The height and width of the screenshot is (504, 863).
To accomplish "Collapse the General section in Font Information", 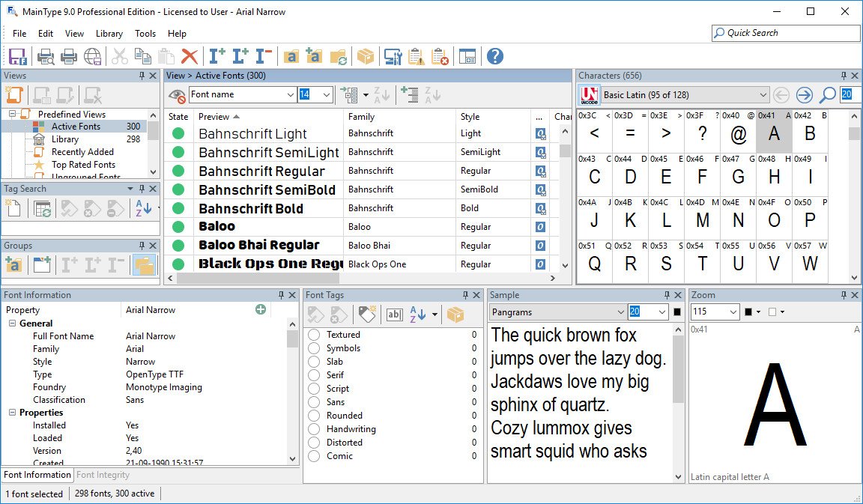I will pyautogui.click(x=13, y=324).
